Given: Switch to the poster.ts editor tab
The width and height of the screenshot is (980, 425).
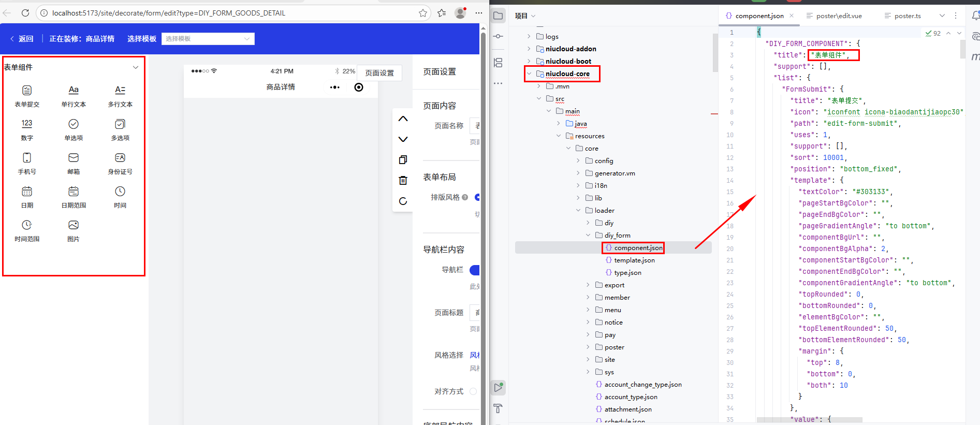Looking at the screenshot, I should (907, 16).
